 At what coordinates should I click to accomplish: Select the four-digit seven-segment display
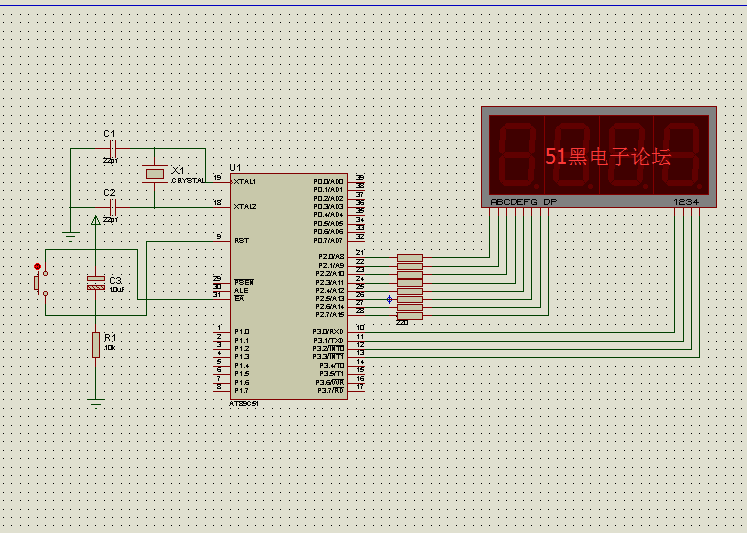click(599, 157)
